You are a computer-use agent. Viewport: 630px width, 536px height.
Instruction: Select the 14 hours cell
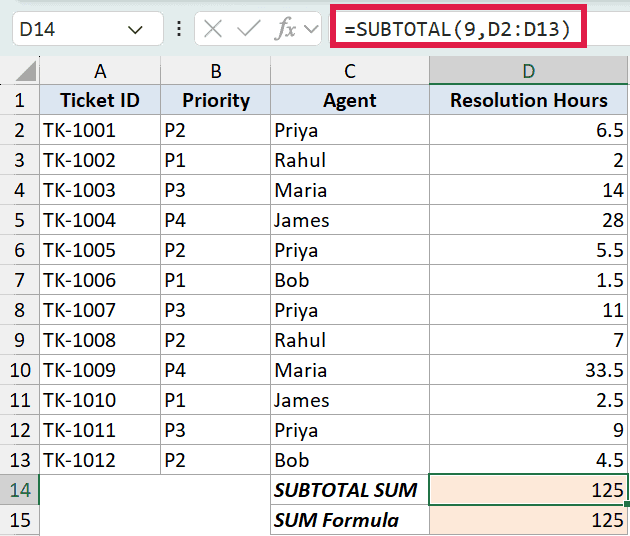coord(529,190)
